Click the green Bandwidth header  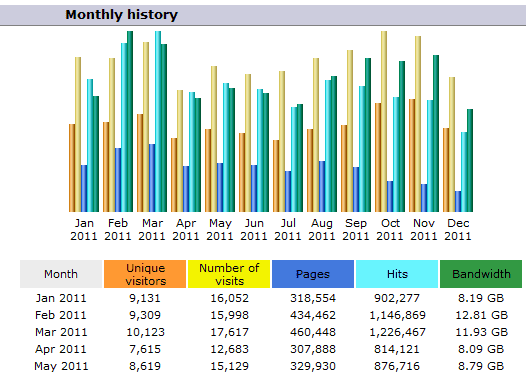(481, 274)
